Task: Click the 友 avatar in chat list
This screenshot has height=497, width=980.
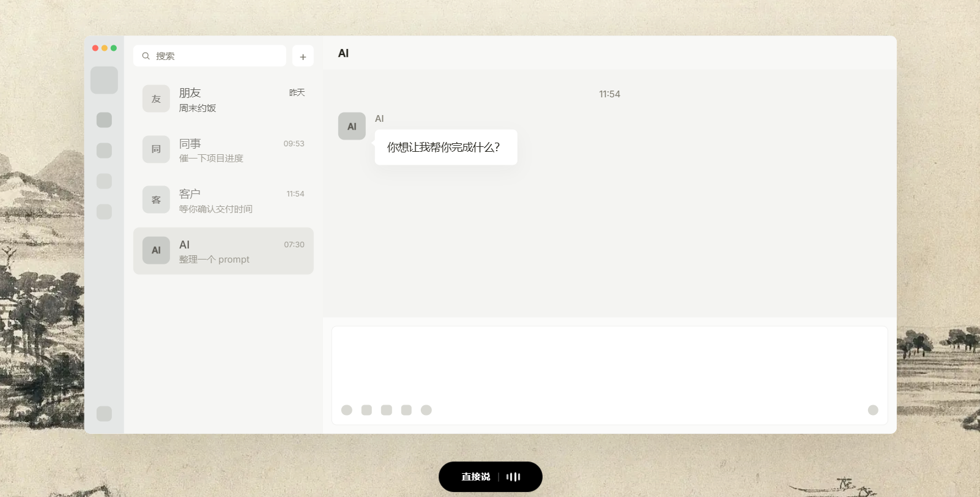Action: point(156,99)
